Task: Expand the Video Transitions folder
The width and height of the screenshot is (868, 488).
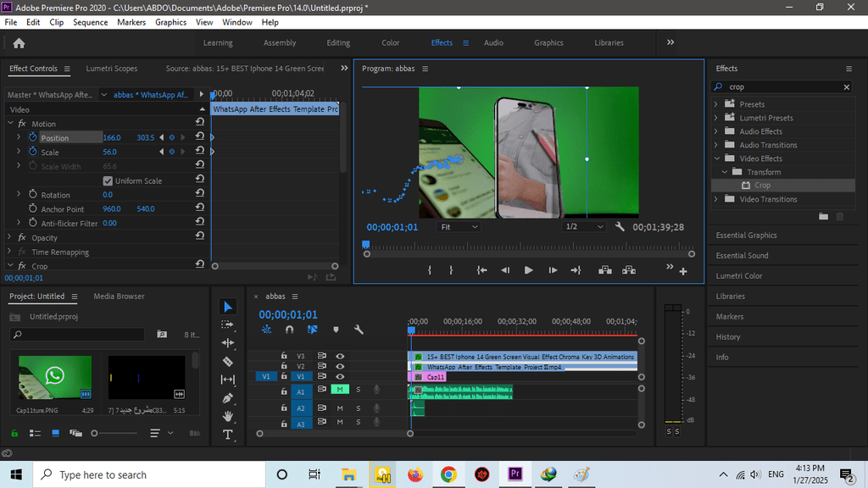Action: pos(715,198)
